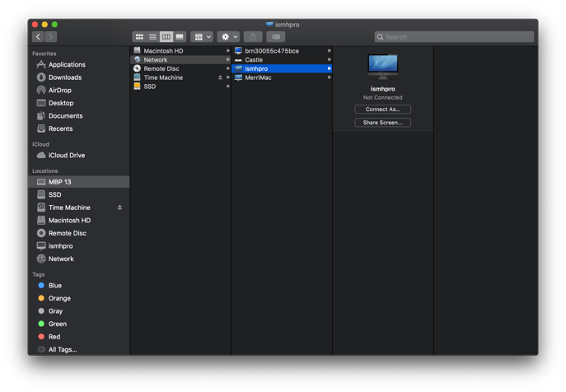Click into the Search field
This screenshot has width=566, height=392.
tap(454, 37)
